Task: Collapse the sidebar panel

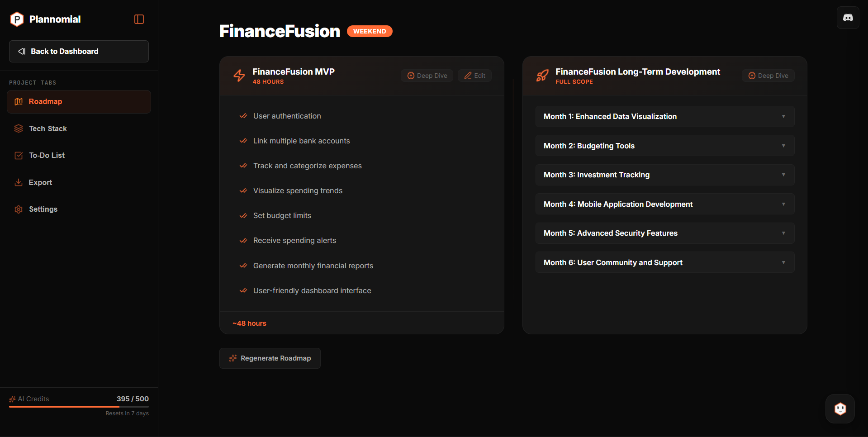Action: (139, 19)
